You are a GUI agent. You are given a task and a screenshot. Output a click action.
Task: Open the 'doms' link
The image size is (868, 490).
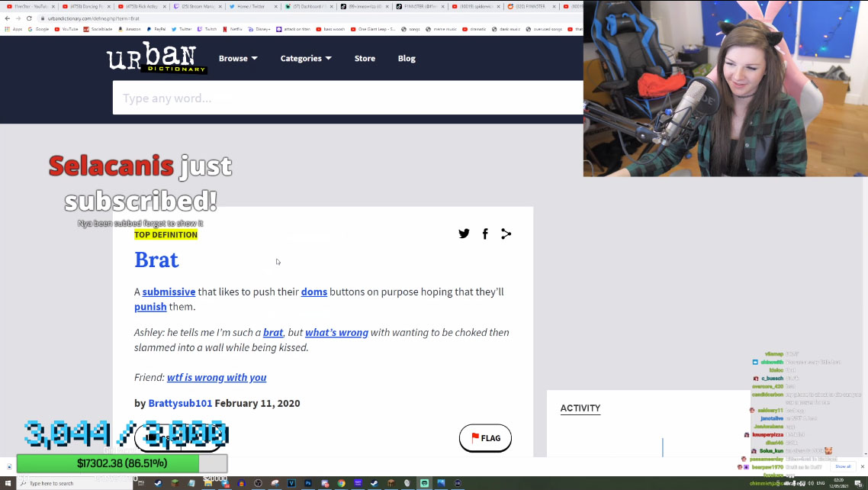[314, 292]
